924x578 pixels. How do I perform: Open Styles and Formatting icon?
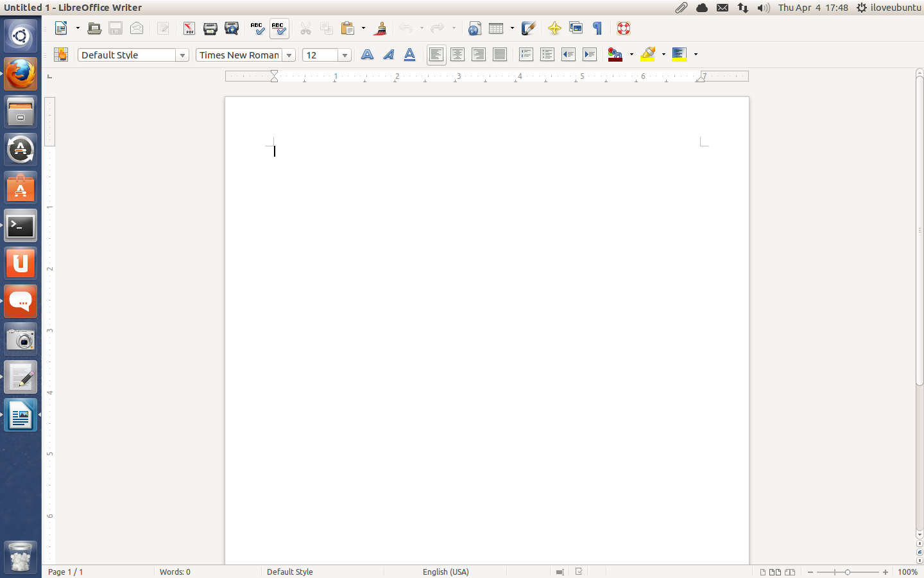click(x=61, y=55)
